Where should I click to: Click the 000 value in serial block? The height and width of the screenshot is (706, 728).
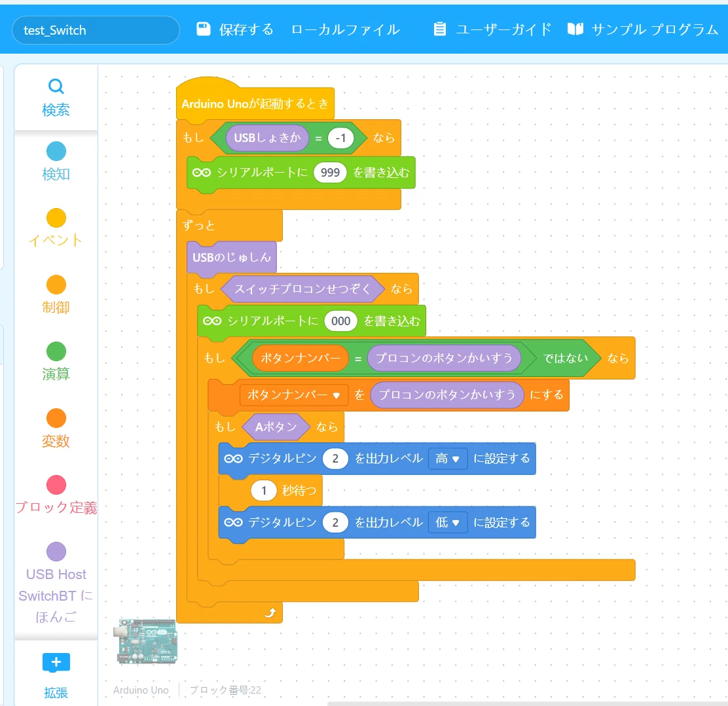(341, 321)
